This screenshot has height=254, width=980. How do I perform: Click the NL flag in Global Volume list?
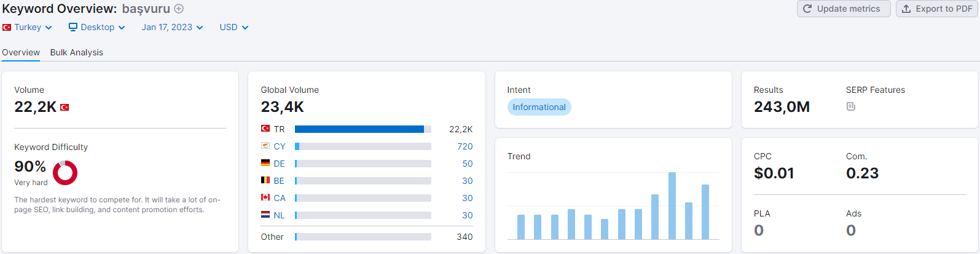coord(265,215)
